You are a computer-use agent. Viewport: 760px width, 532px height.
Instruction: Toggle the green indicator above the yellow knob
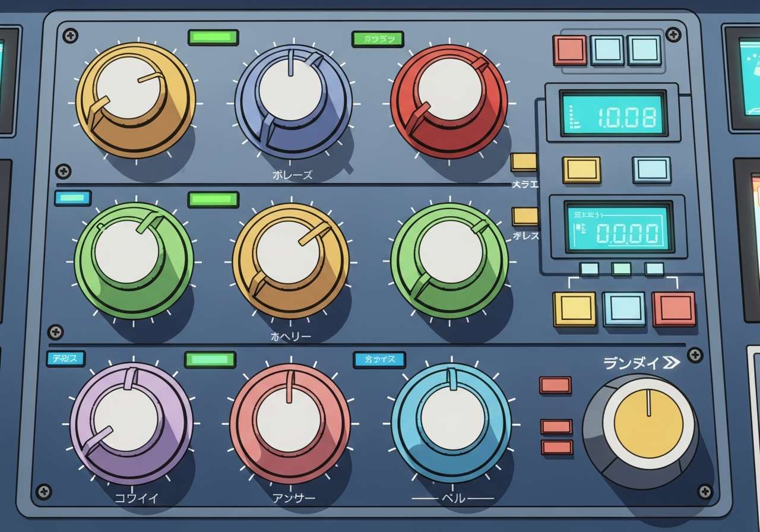click(213, 37)
